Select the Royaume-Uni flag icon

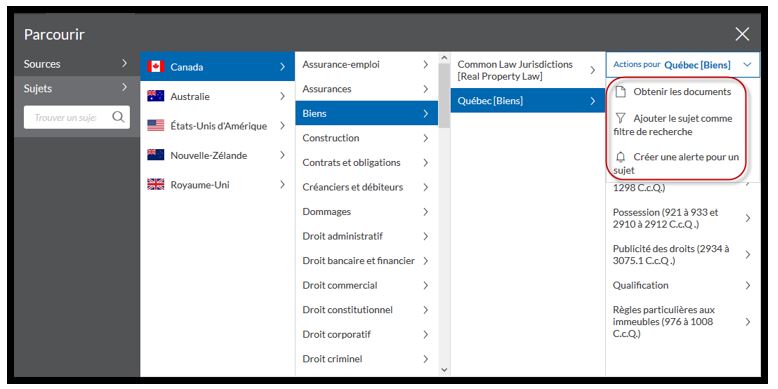155,185
